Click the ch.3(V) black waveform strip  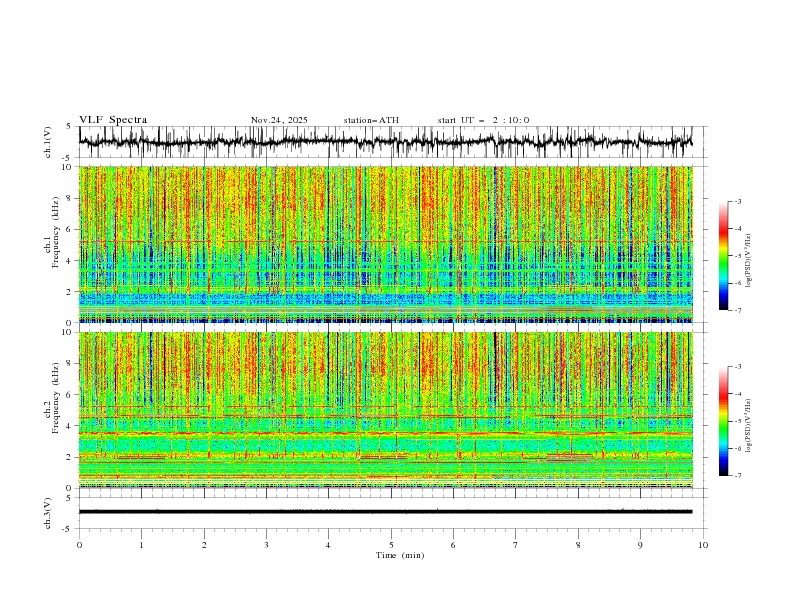[385, 512]
